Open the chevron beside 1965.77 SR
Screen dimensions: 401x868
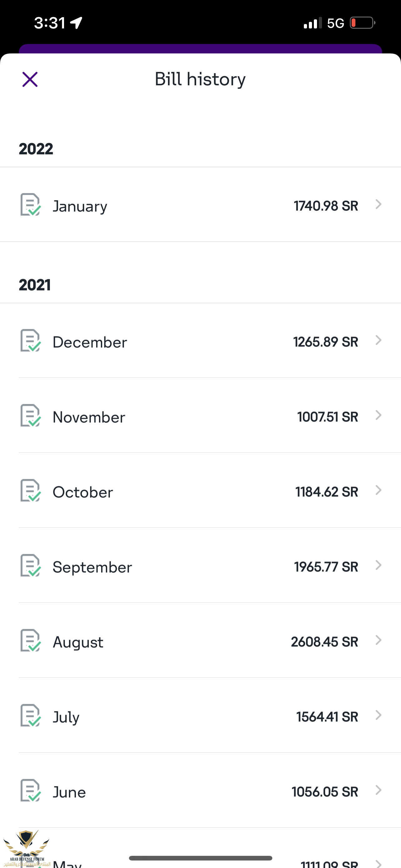[379, 566]
